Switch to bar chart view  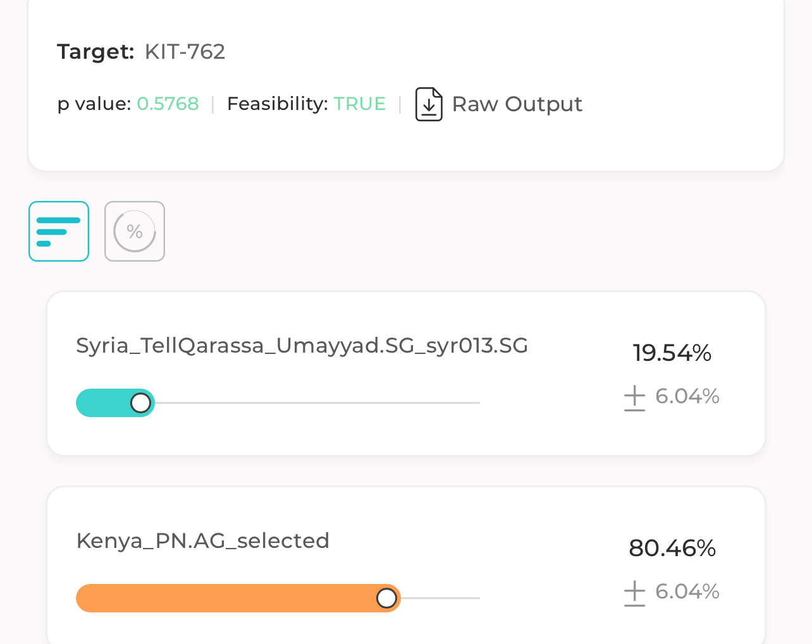point(59,231)
